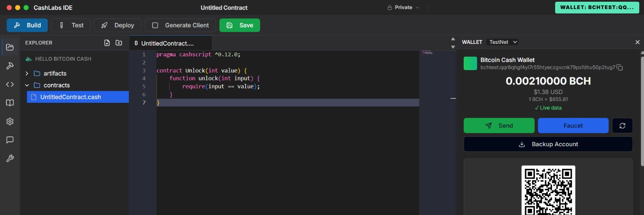644x215 pixels.
Task: Click the macOS green zoom window button
Action: pos(26,8)
